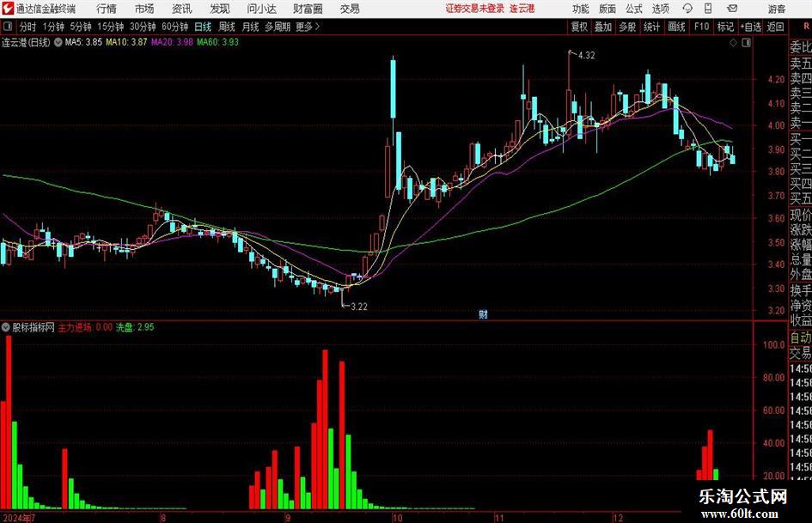The height and width of the screenshot is (523, 812).
Task: Click the 洗盘: 2.95 label
Action: (135, 327)
